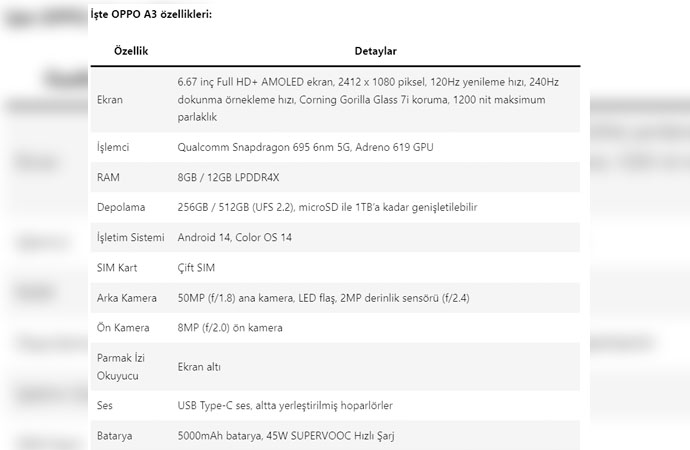Click the 8GB / 12GB LPDDR4X cell

click(x=228, y=177)
